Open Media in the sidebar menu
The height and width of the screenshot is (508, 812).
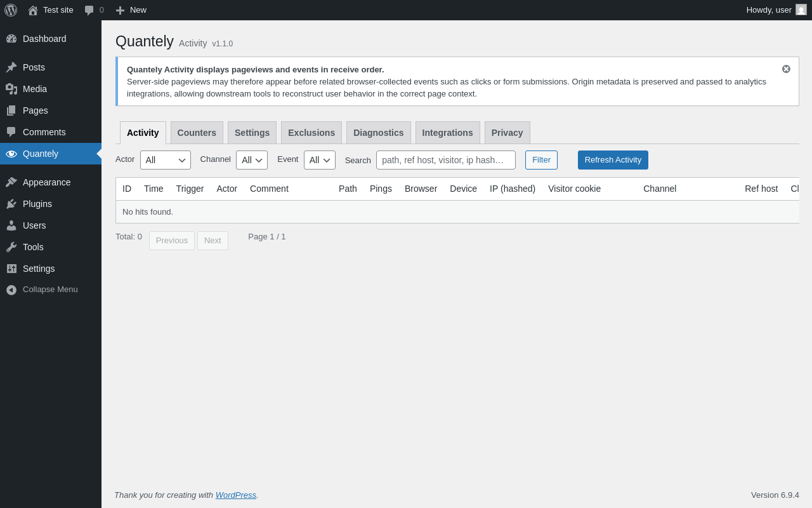51,89
